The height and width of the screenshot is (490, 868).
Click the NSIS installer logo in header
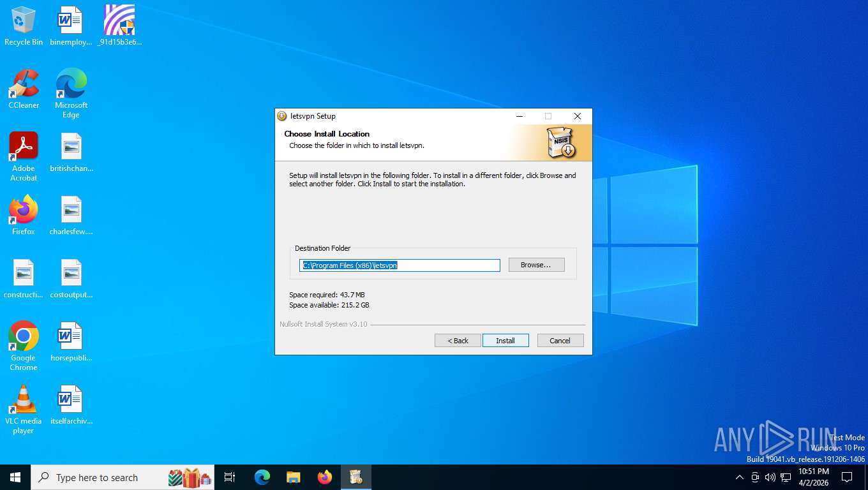(561, 142)
